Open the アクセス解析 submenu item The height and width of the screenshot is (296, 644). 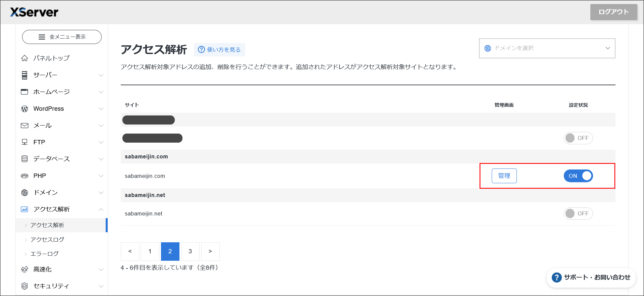pyautogui.click(x=61, y=225)
